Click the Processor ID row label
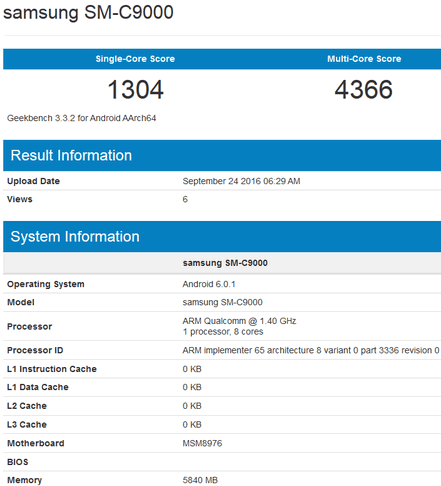 (35, 350)
